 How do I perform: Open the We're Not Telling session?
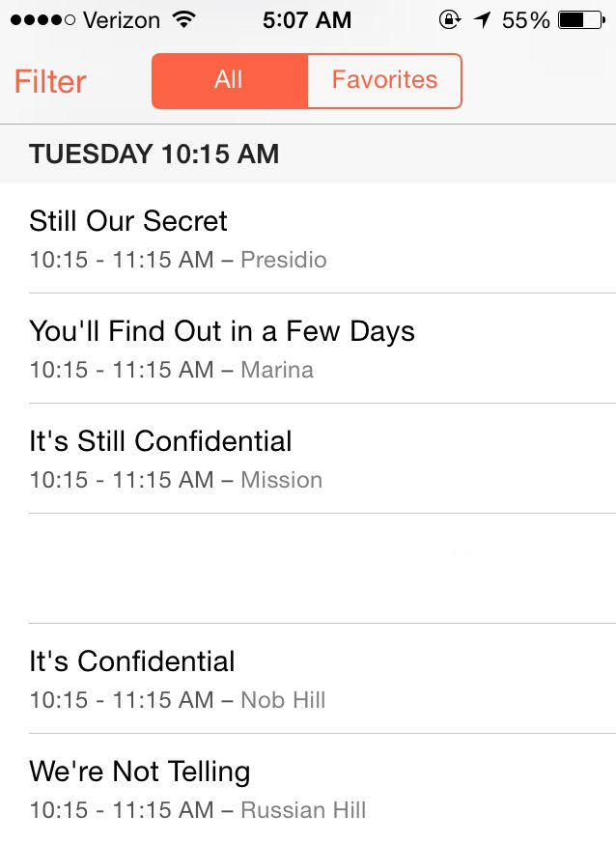click(140, 772)
